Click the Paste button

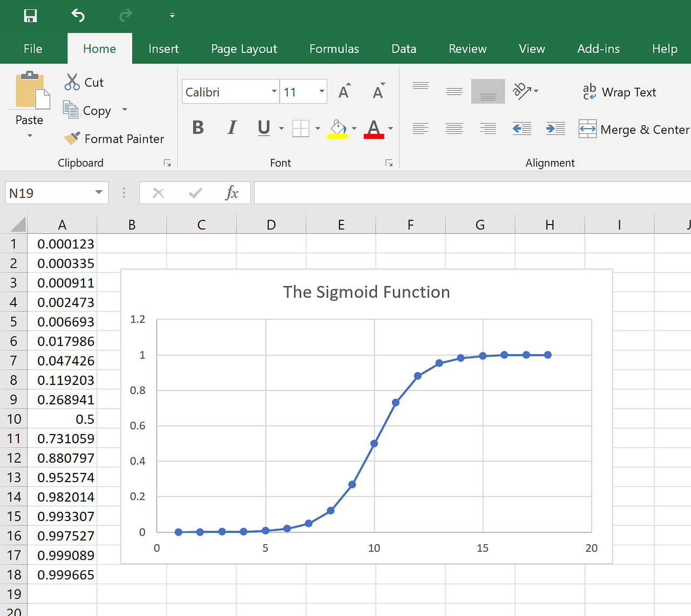click(x=29, y=103)
